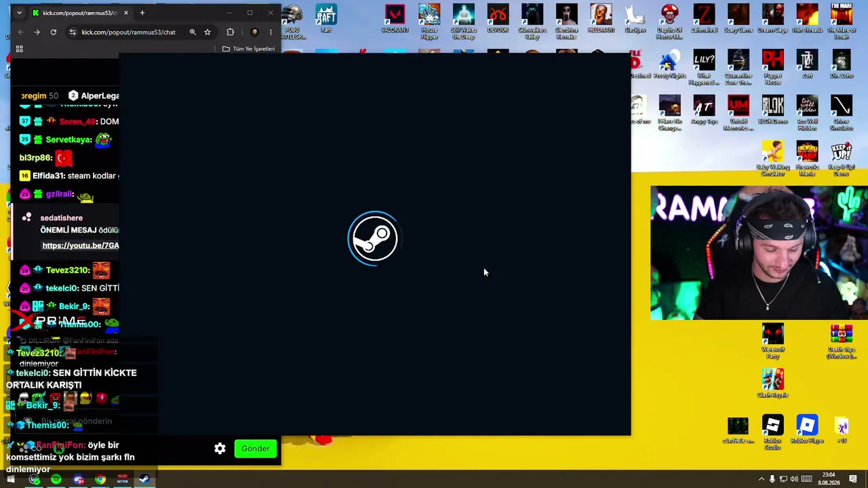Send chat message with Gönder button
The image size is (868, 488).
tap(256, 449)
